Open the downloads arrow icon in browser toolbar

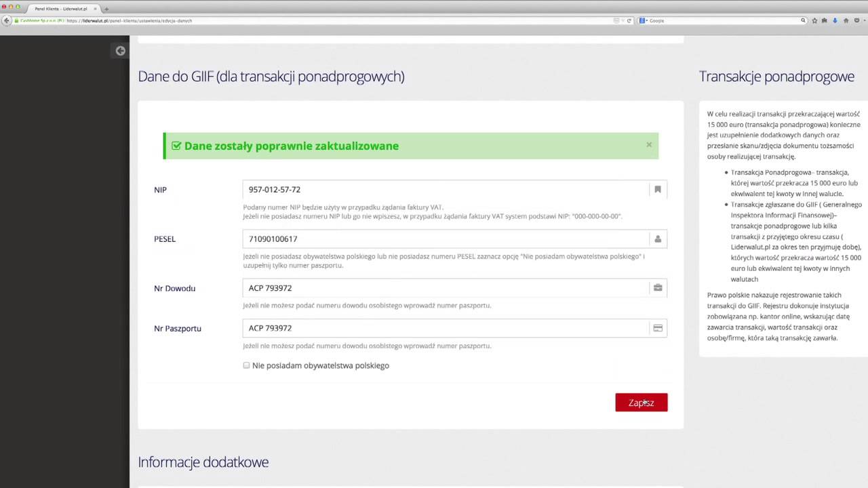coord(835,20)
